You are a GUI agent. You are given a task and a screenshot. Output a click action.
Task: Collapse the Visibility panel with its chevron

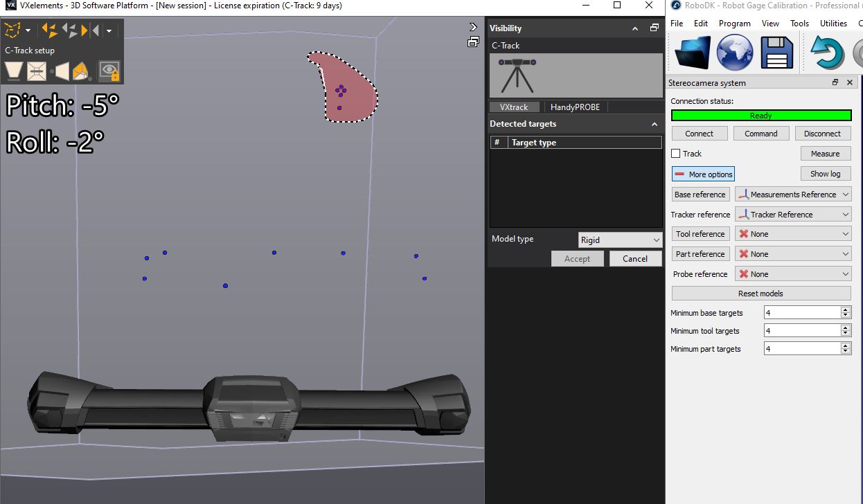point(634,28)
